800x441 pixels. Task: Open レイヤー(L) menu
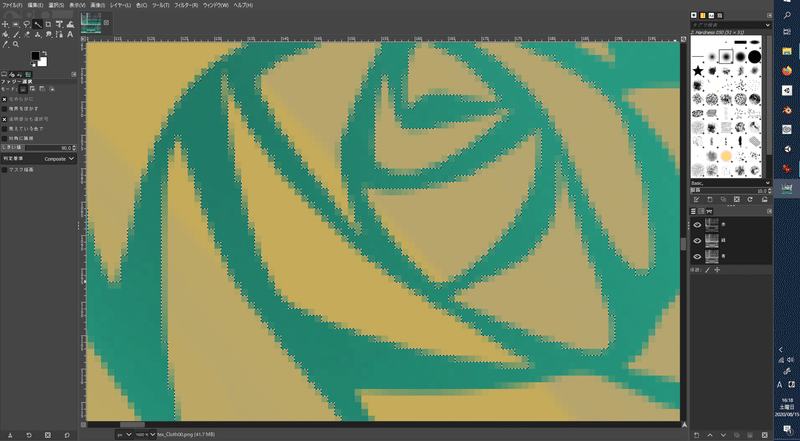coord(120,5)
